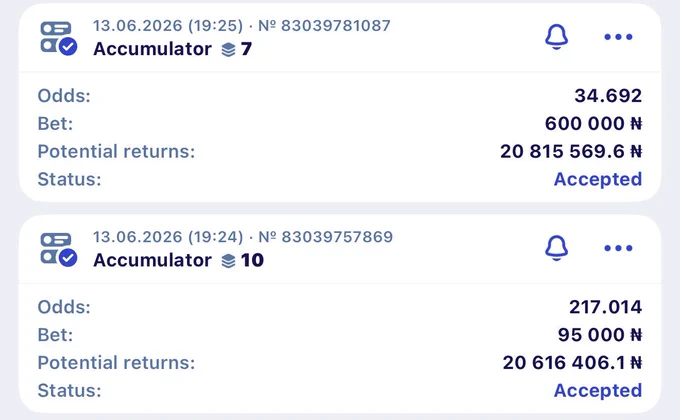Open the Accumulator 10 bet title
The image size is (680, 420).
(x=179, y=260)
